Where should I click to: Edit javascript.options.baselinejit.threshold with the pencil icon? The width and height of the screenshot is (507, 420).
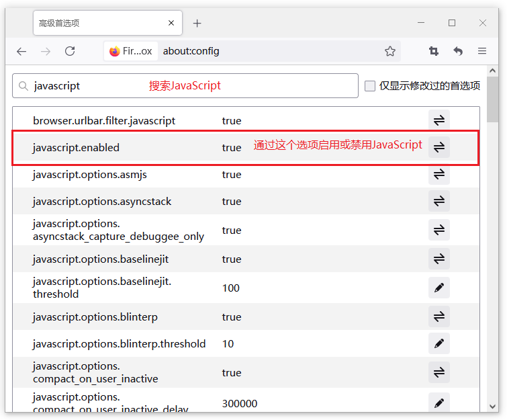[x=439, y=288]
